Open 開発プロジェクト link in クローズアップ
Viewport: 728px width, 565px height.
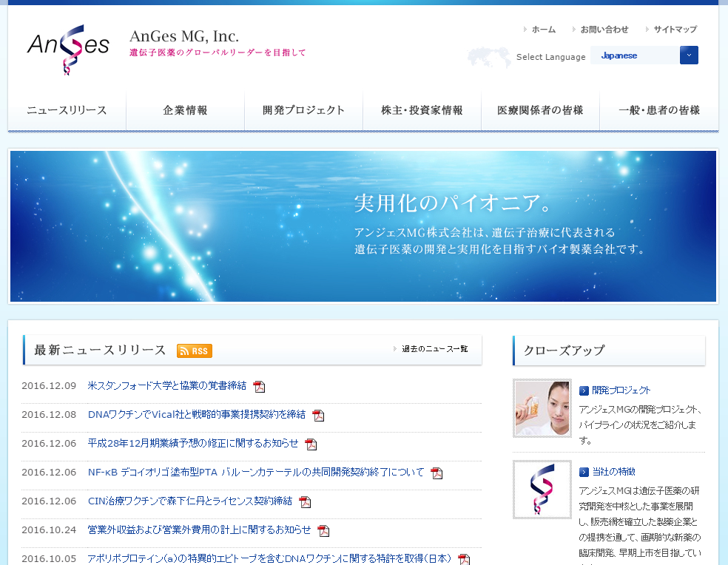[621, 390]
